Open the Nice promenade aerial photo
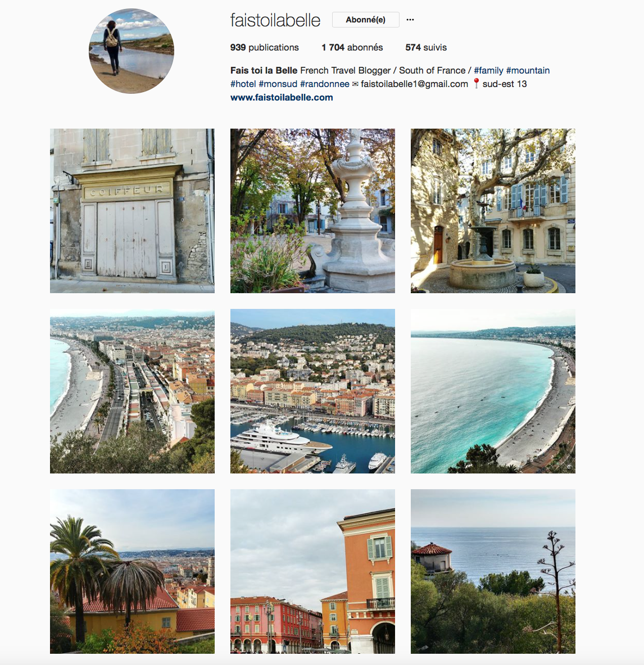 click(x=133, y=391)
